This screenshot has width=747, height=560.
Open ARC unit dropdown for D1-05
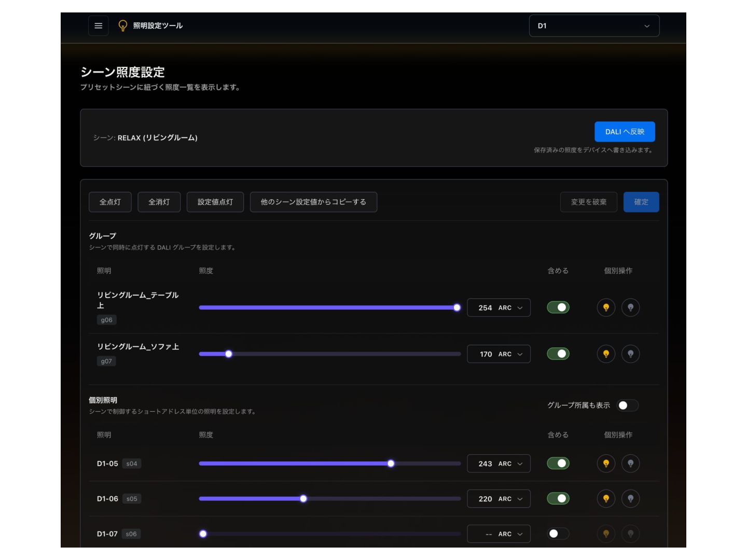[x=510, y=464]
